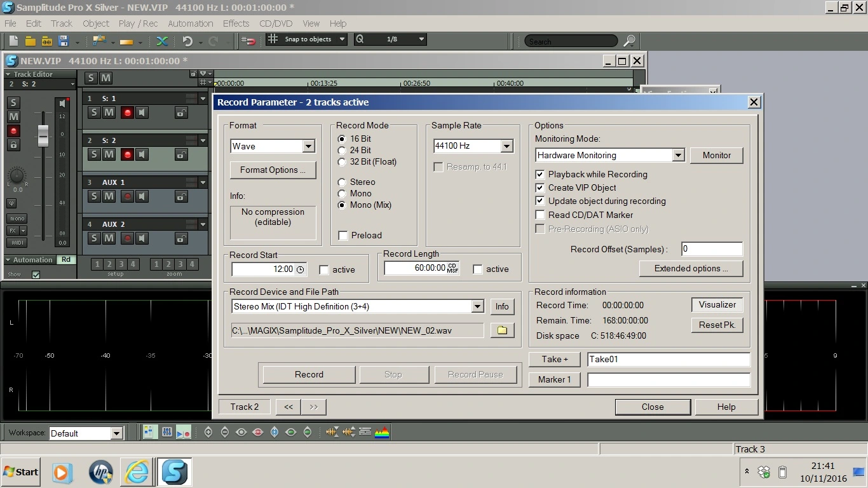Click the Take01 name field
The height and width of the screenshot is (488, 868).
click(668, 359)
